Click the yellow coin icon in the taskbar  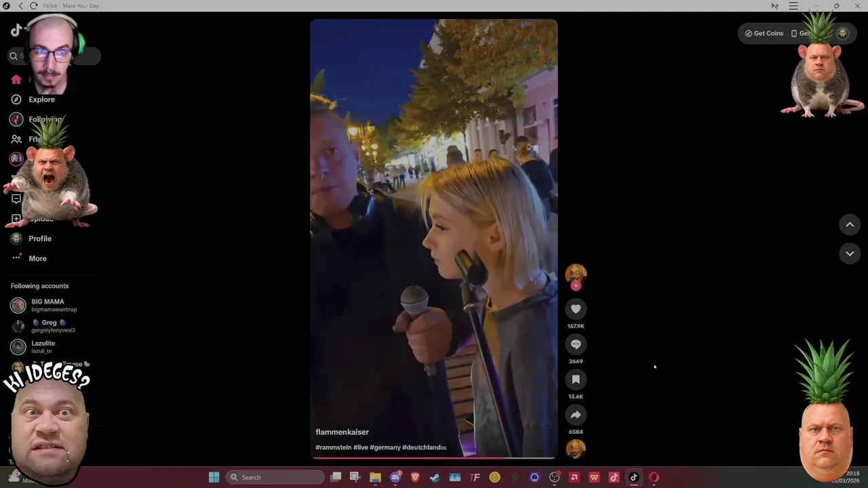pos(494,477)
